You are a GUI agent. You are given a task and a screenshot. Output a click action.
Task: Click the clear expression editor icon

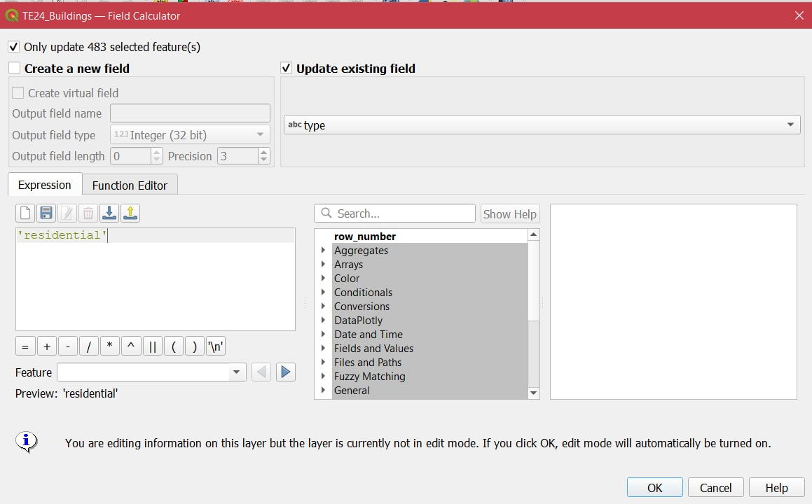[x=25, y=213]
